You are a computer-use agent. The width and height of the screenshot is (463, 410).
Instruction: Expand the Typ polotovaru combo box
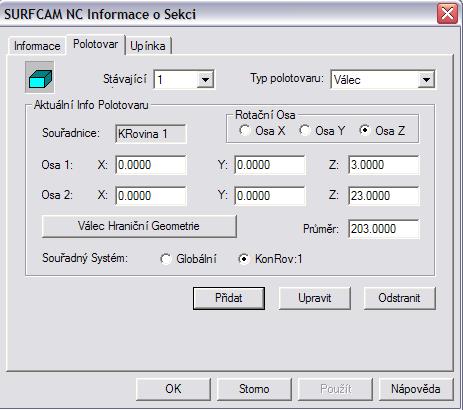pyautogui.click(x=426, y=80)
